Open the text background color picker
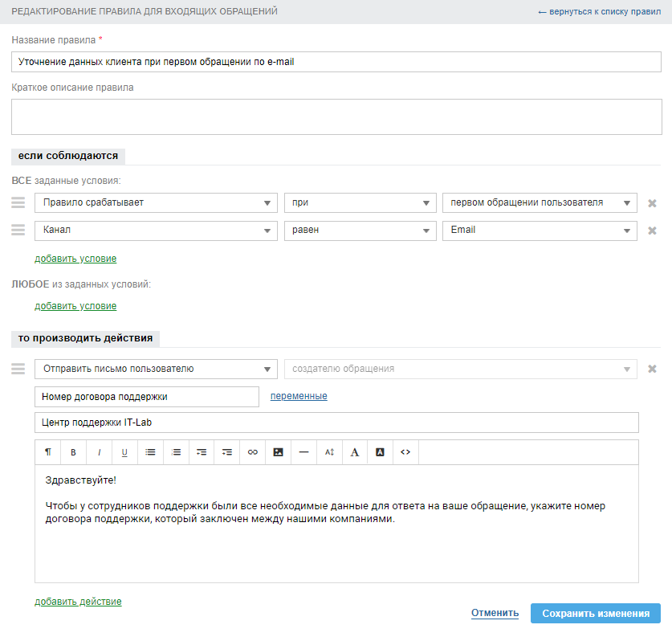This screenshot has height=637, width=672. tap(380, 452)
